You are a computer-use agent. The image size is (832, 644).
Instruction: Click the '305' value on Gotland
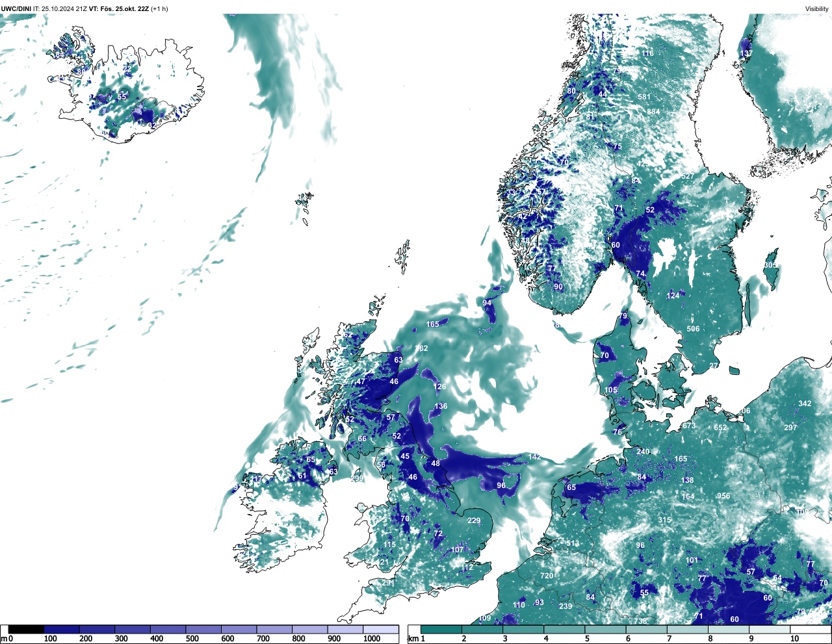click(770, 265)
